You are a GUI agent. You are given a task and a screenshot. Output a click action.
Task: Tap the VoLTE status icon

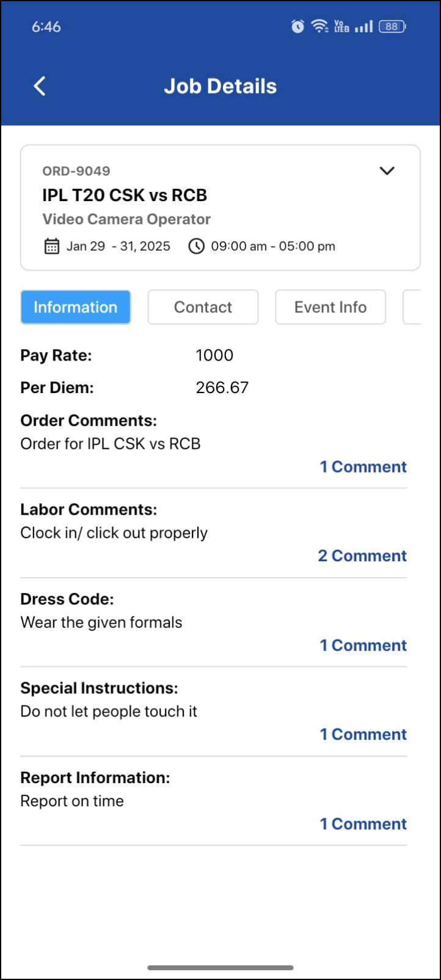click(x=341, y=26)
